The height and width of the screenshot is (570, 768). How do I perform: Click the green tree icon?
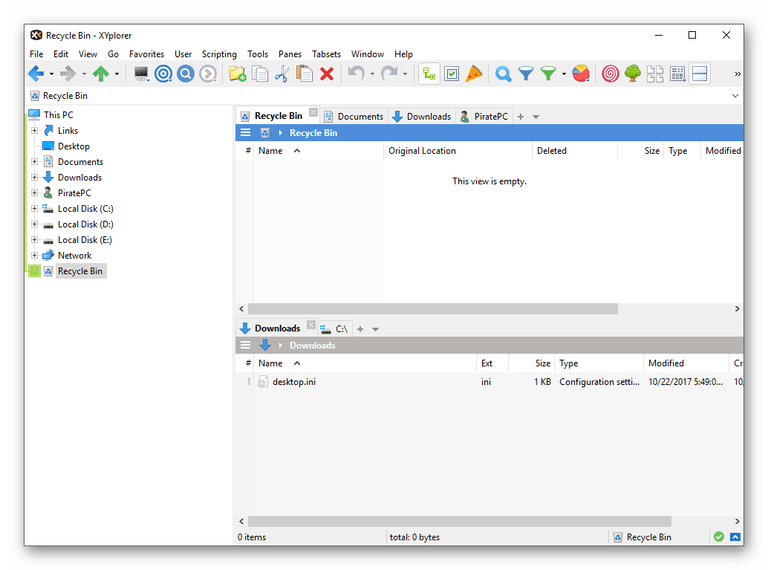pyautogui.click(x=633, y=74)
